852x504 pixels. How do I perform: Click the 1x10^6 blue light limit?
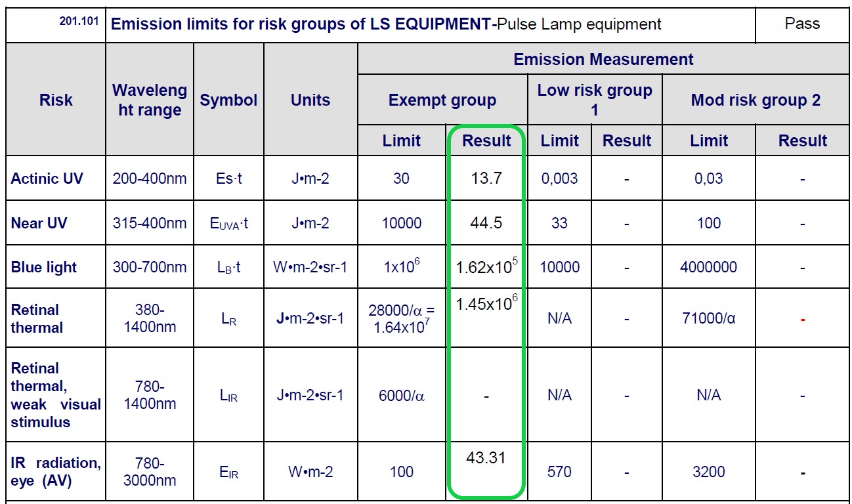[x=401, y=266]
